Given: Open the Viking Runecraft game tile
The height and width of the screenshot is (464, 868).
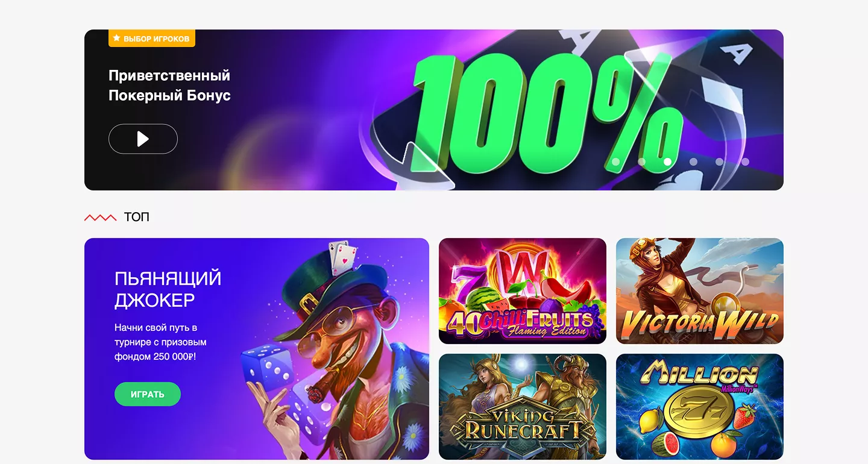Looking at the screenshot, I should 523,407.
